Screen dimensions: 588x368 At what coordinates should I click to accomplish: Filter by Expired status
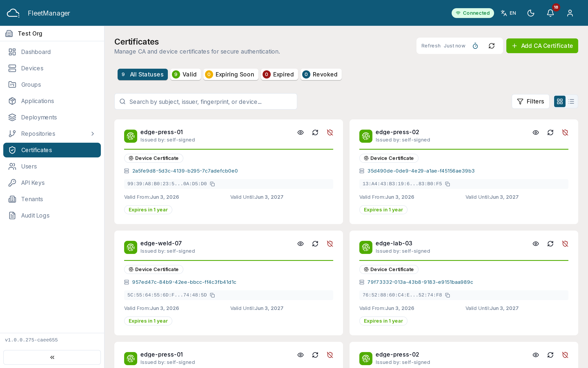coord(280,74)
